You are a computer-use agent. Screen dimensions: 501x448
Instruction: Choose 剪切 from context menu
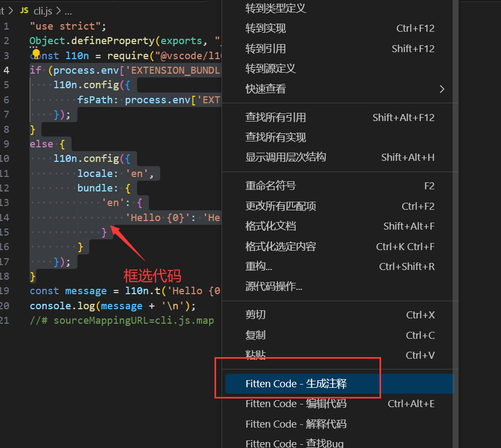pyautogui.click(x=340, y=315)
